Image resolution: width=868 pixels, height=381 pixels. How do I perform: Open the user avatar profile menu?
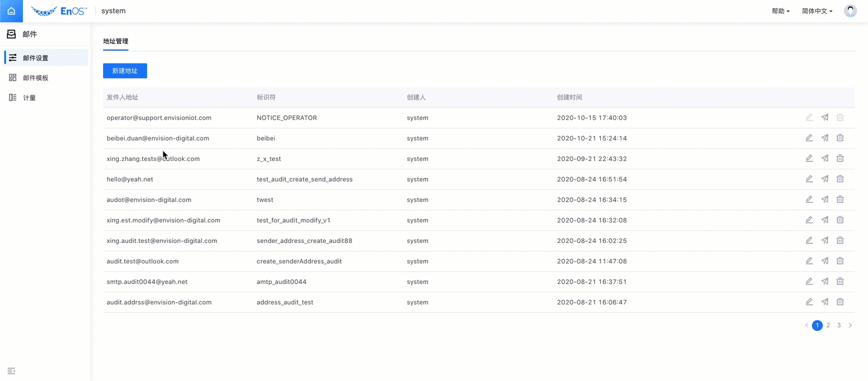tap(850, 11)
